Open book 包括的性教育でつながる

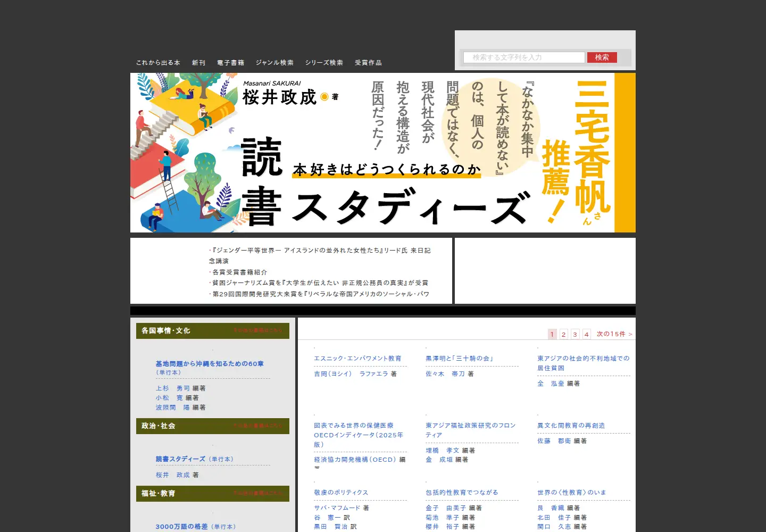tap(462, 493)
